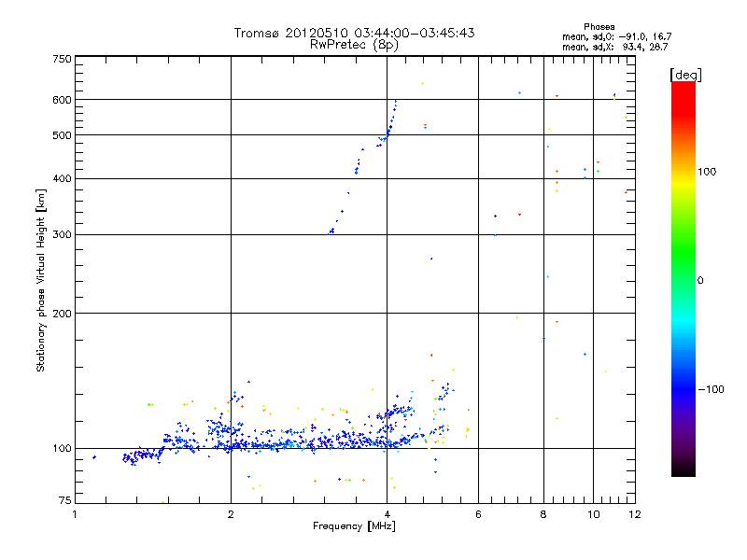Viewport: 747px width, 560px height.
Task: Click 'mean, sd,X: 93.4, 28.7' text
Action: pyautogui.click(x=615, y=47)
